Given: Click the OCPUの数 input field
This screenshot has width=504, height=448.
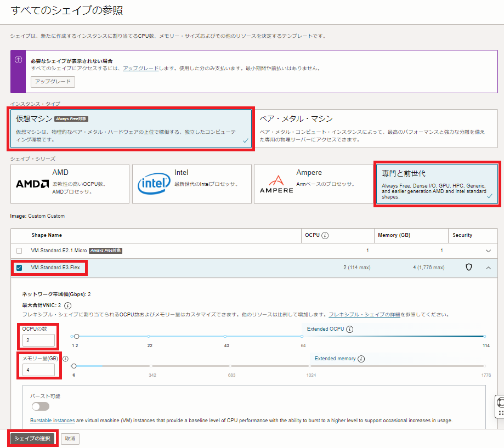Looking at the screenshot, I should [38, 341].
